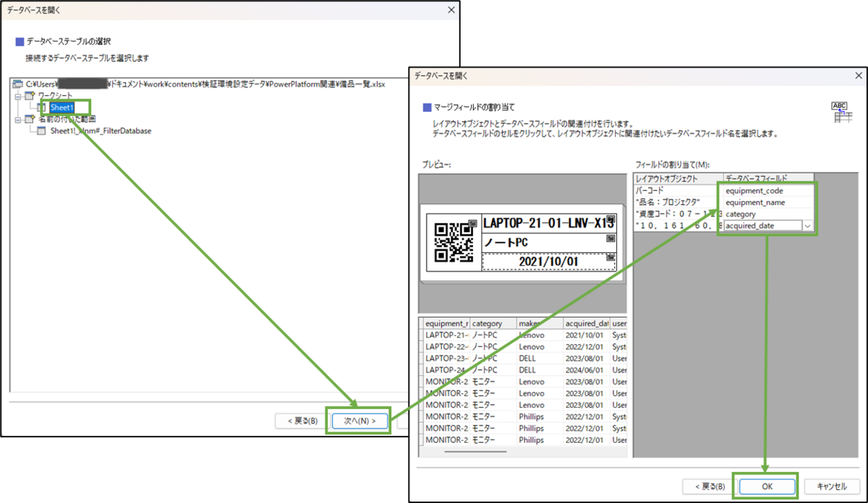Viewport: 868px width, 503px height.
Task: Select Sheet1!_xlnm#_FilterDatabase named range
Action: [x=101, y=131]
